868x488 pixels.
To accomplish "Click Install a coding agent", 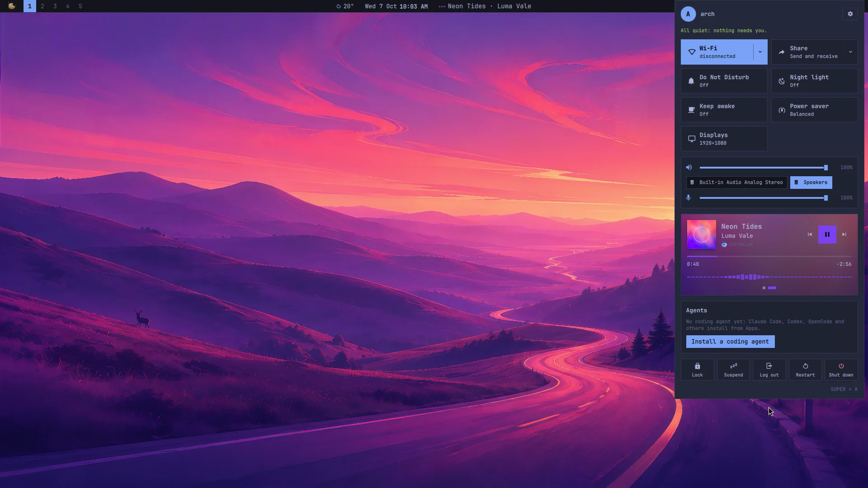I will tap(730, 342).
